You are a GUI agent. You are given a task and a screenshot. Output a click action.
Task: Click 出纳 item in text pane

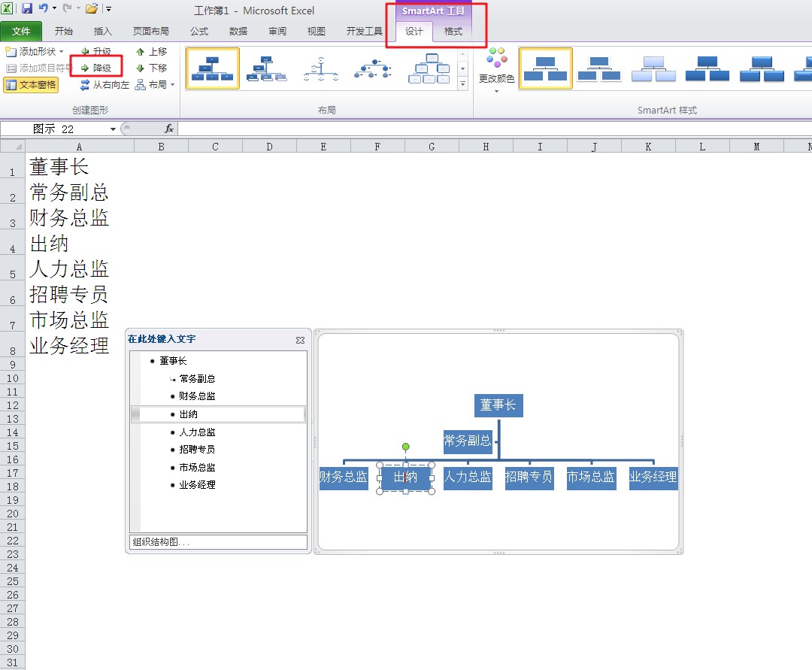(x=189, y=414)
